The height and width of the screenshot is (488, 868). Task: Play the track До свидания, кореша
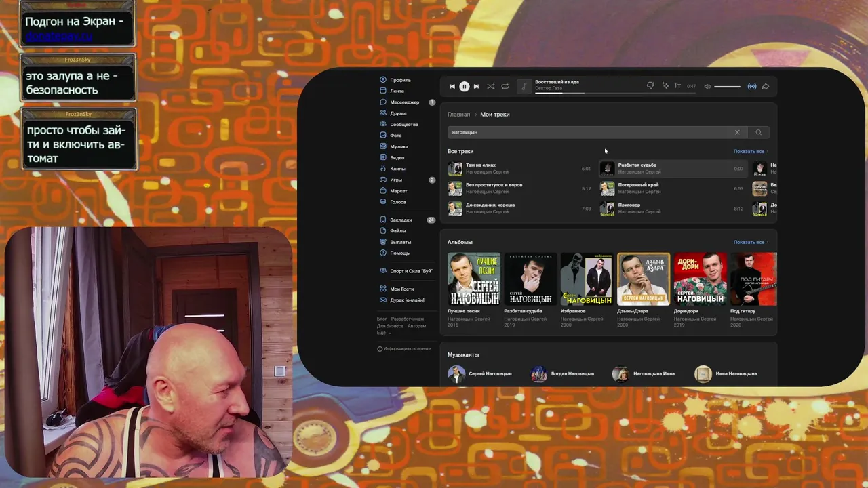click(519, 208)
